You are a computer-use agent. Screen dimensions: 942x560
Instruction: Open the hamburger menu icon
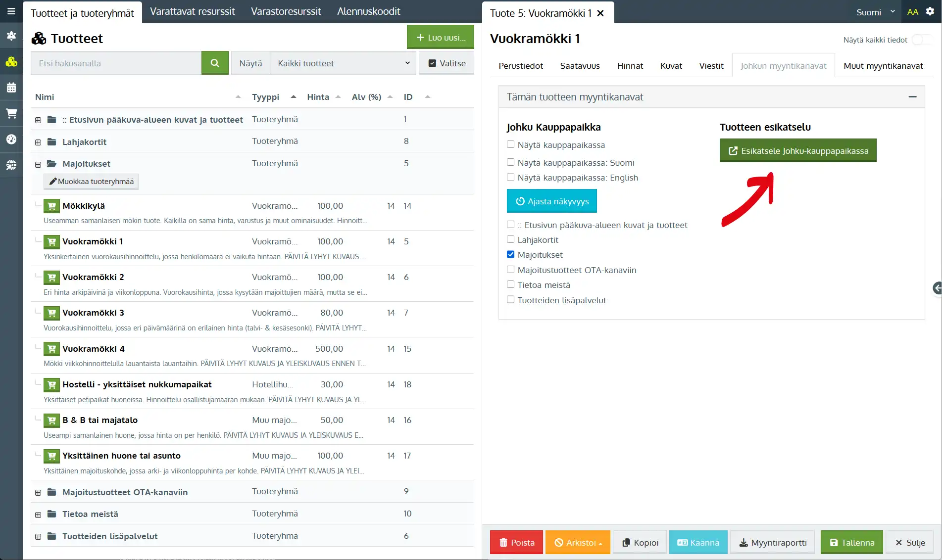click(11, 11)
